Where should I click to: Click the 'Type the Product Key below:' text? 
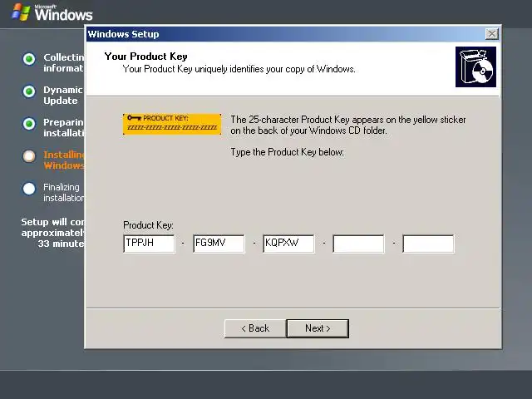coord(288,152)
